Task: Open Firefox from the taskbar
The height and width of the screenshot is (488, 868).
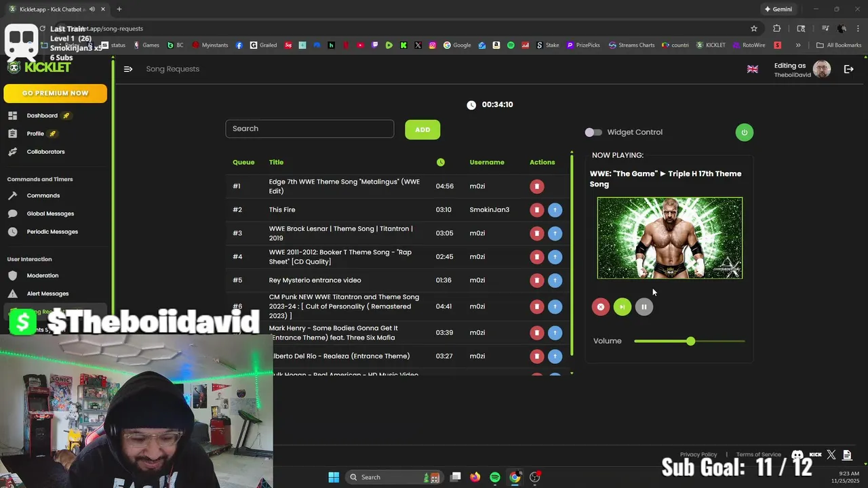Action: pyautogui.click(x=475, y=477)
